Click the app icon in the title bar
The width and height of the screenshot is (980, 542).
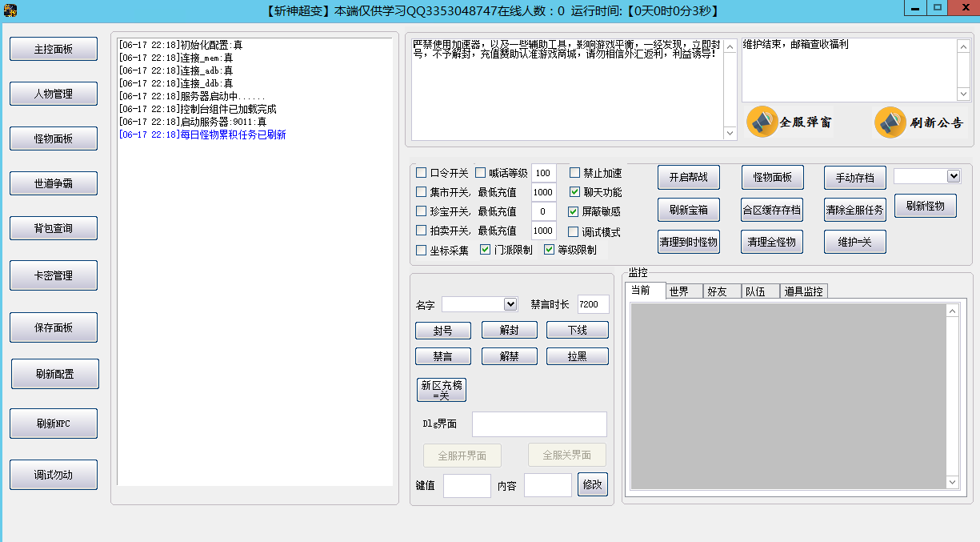(x=10, y=10)
